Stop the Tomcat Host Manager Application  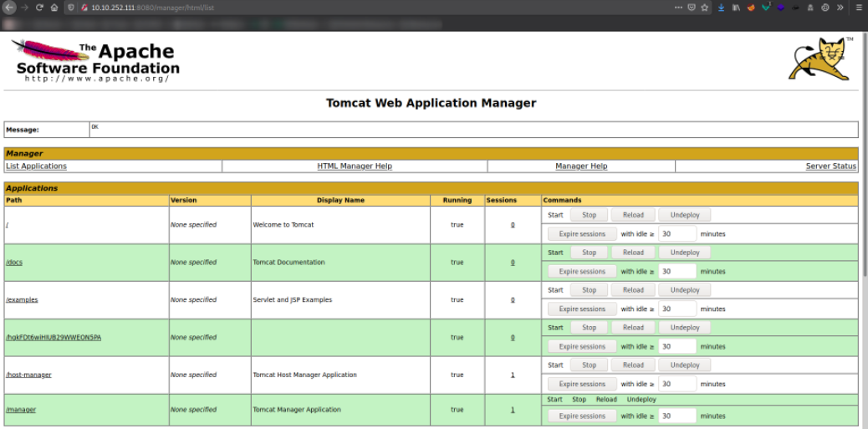pyautogui.click(x=589, y=365)
